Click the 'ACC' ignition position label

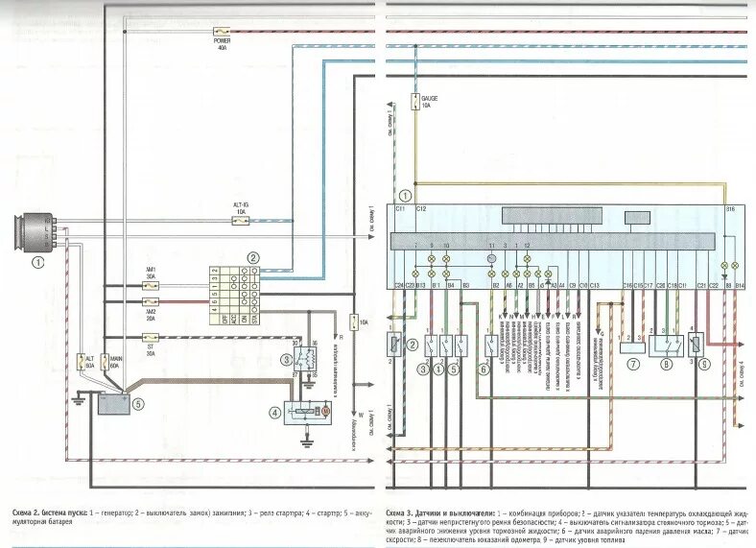click(234, 320)
